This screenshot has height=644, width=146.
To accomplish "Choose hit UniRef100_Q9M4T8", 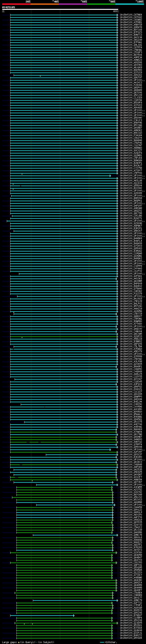I will pyautogui.click(x=131, y=27).
